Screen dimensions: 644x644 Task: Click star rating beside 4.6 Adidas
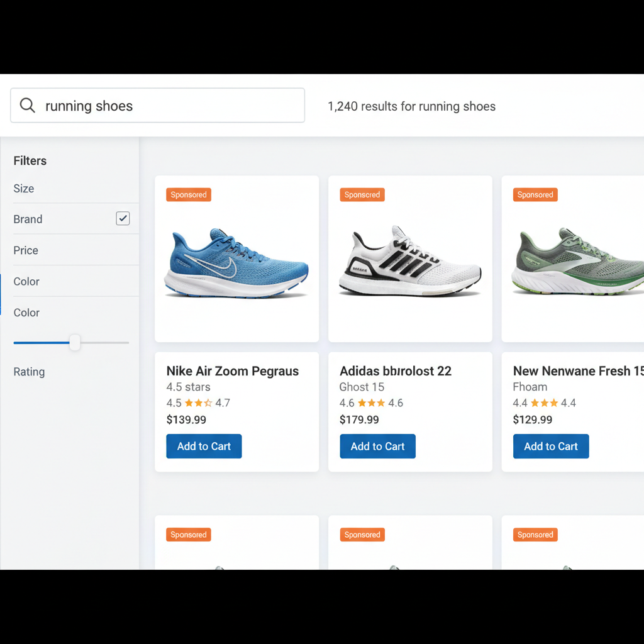click(x=371, y=402)
